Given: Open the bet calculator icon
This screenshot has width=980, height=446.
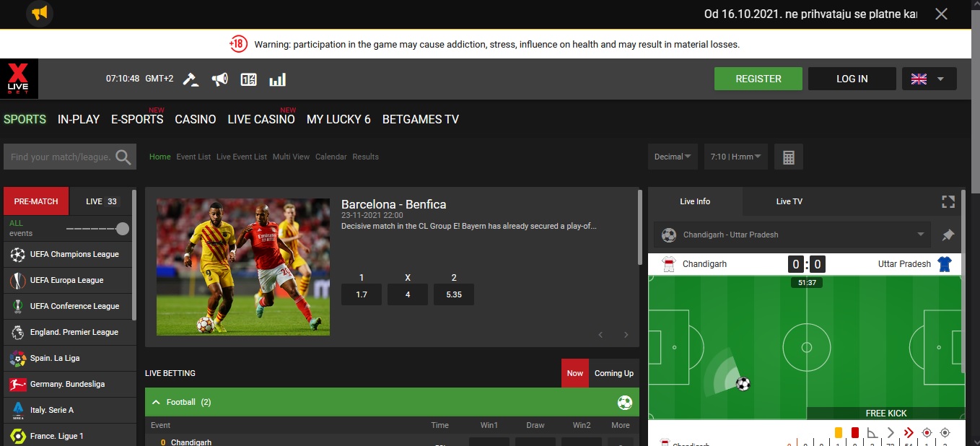Looking at the screenshot, I should click(x=789, y=157).
